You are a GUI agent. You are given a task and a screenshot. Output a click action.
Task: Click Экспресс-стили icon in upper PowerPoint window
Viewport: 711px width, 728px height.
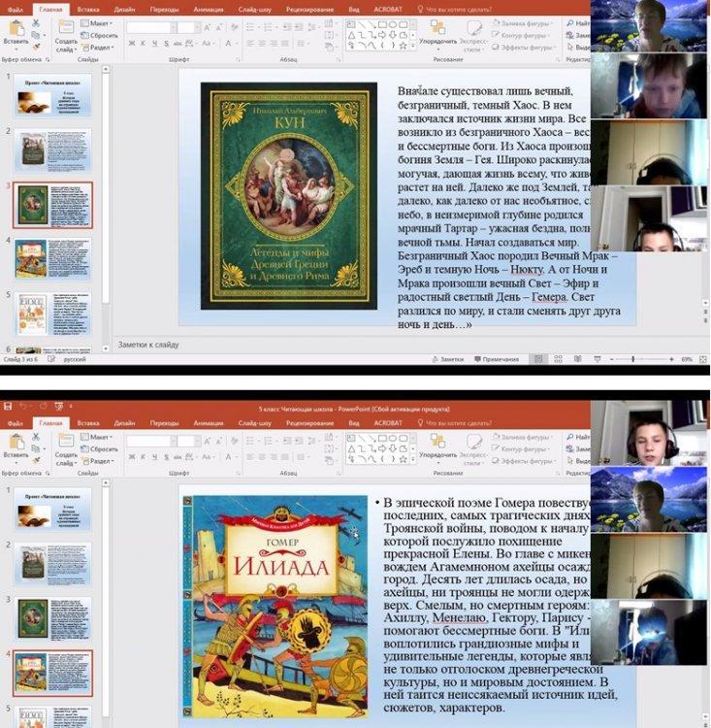pos(473,28)
